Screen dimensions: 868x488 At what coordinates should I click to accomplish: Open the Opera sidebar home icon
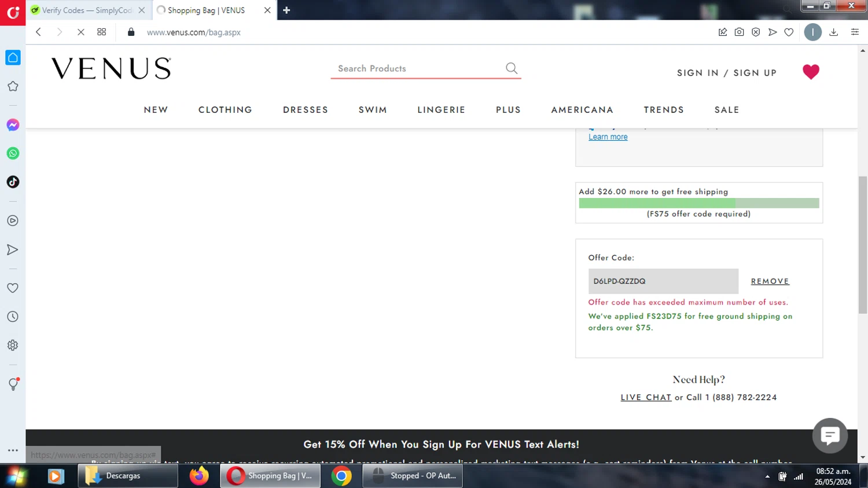click(x=13, y=57)
